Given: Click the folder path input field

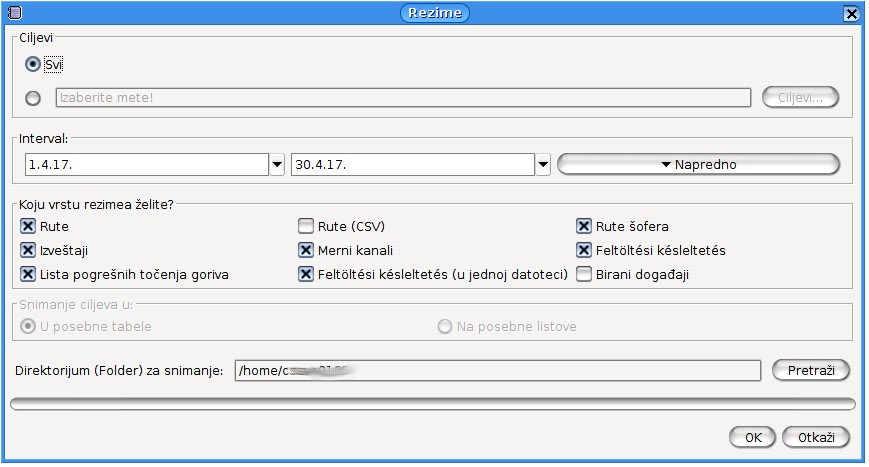Looking at the screenshot, I should coord(497,371).
